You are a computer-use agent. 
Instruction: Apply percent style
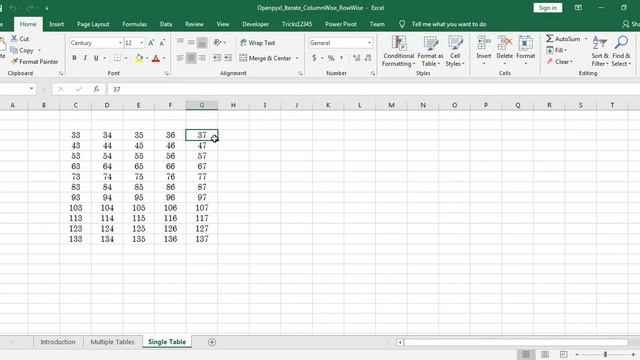(331, 58)
